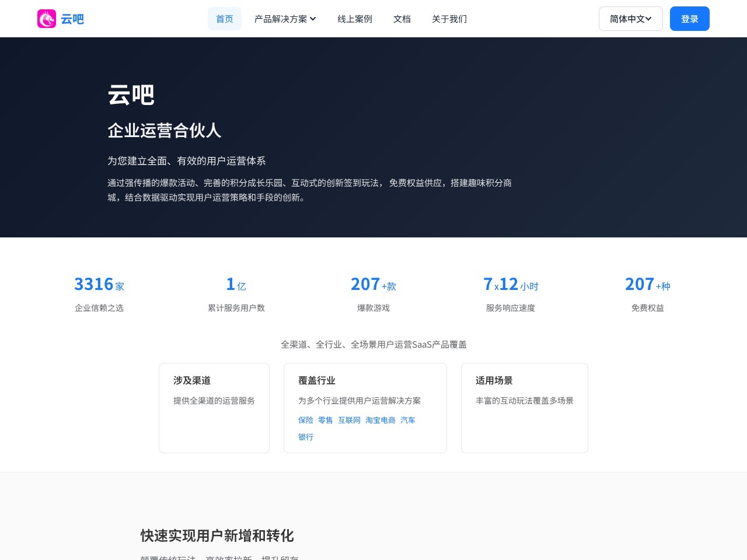Click the 登录 button
Screen dimensions: 747x560
pyautogui.click(x=689, y=19)
